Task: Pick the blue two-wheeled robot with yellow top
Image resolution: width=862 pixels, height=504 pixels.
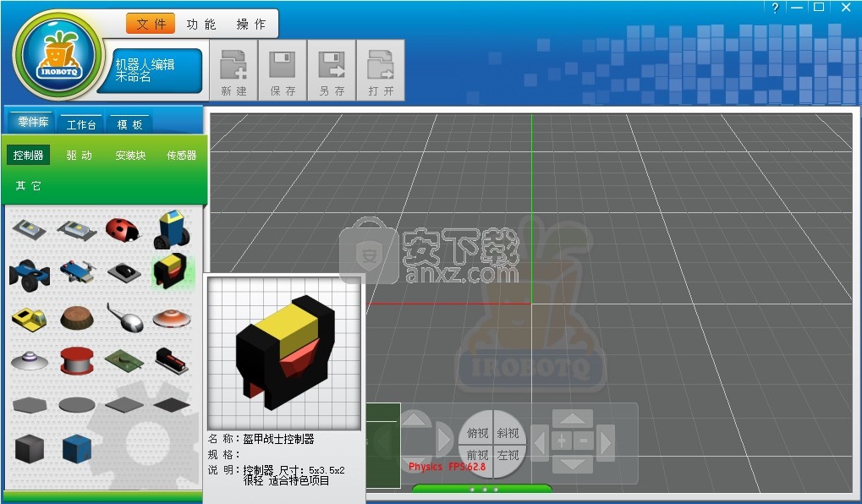Action: tap(172, 228)
